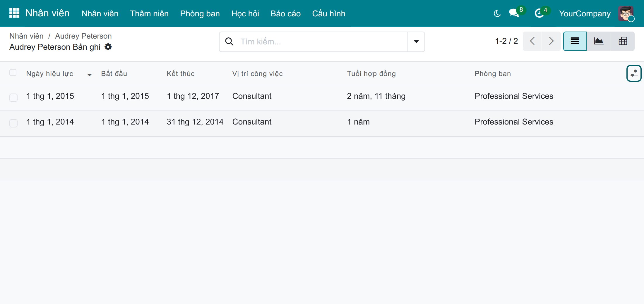The height and width of the screenshot is (304, 644).
Task: Open YourCompany company switcher
Action: click(x=585, y=13)
